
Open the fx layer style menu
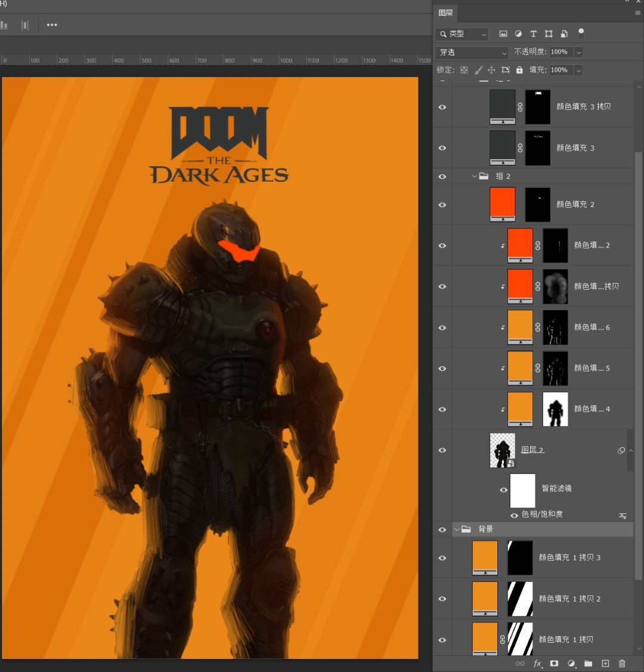pos(537,663)
